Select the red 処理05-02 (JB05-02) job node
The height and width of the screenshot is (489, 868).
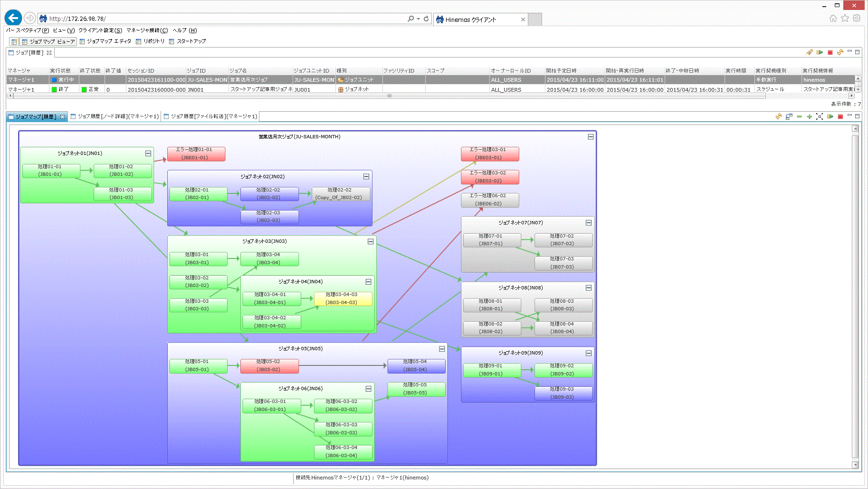pyautogui.click(x=269, y=365)
